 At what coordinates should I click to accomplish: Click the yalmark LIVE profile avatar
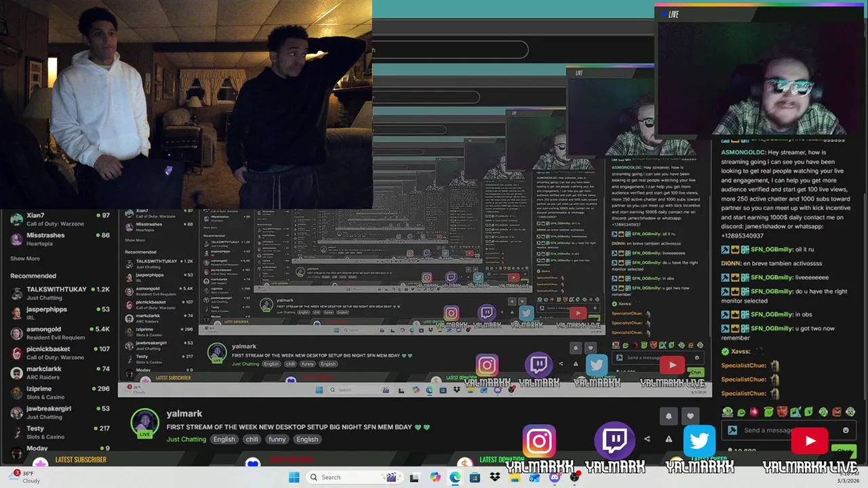144,424
